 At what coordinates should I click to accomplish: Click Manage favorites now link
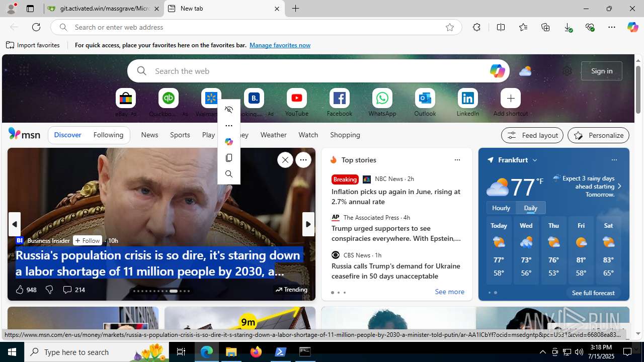pos(280,45)
